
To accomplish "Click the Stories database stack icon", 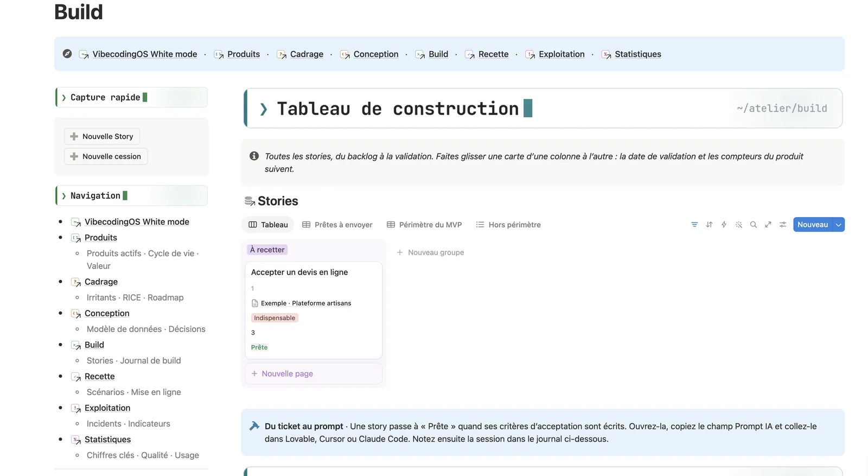I will click(x=250, y=201).
